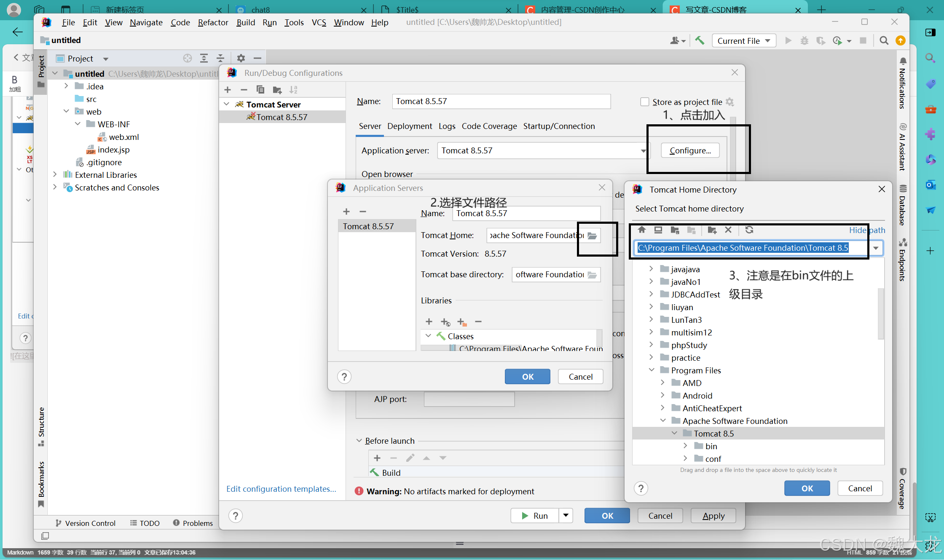Image resolution: width=944 pixels, height=560 pixels.
Task: Copy the selected run configuration
Action: point(260,90)
